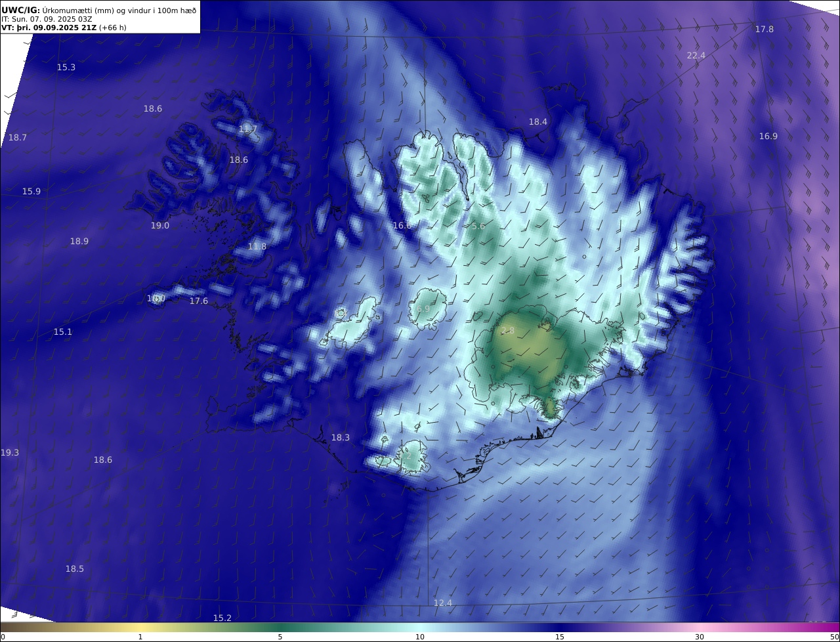Click the colorbar tick label 0
This screenshot has height=642, width=840.
click(x=3, y=637)
